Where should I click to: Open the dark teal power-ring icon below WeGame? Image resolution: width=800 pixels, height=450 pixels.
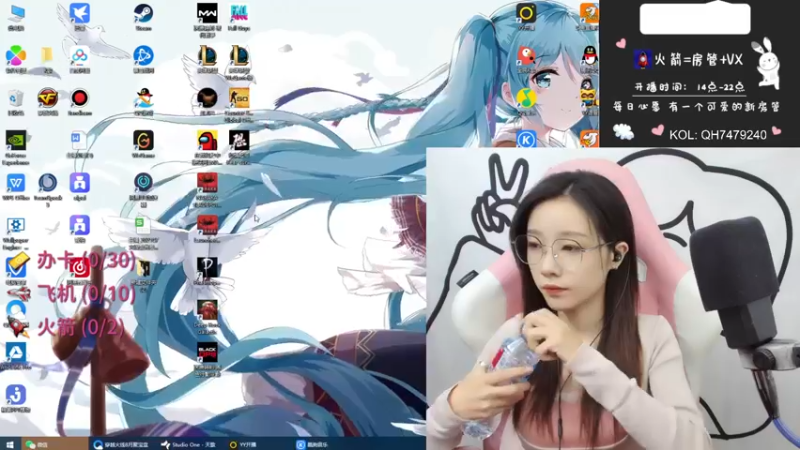coord(143,182)
